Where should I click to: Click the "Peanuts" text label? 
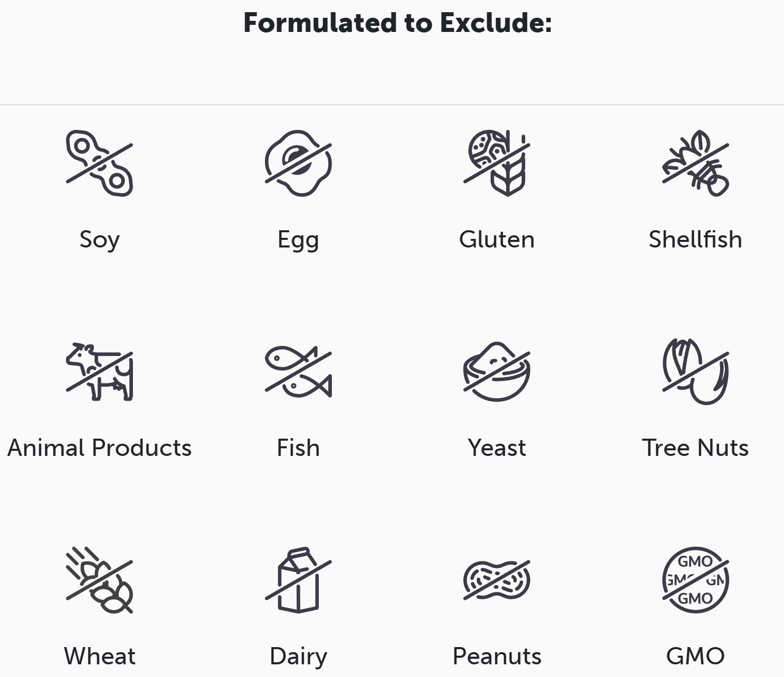pyautogui.click(x=497, y=656)
